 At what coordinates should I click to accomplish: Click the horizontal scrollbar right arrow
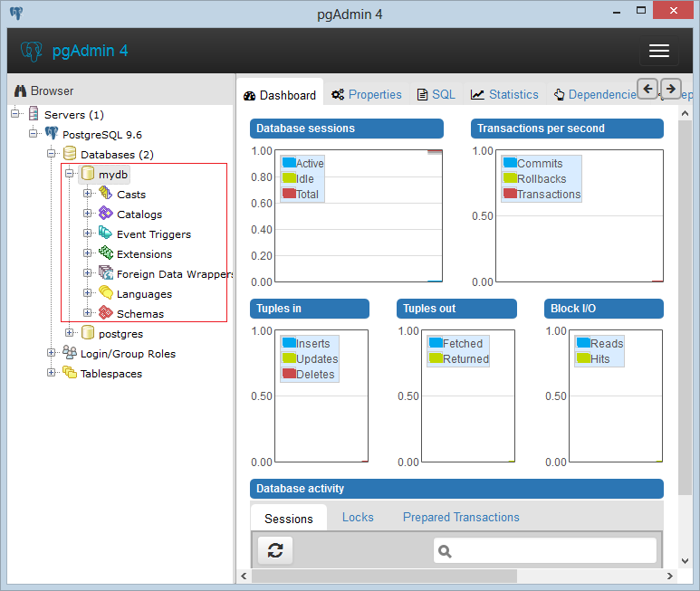pyautogui.click(x=669, y=576)
